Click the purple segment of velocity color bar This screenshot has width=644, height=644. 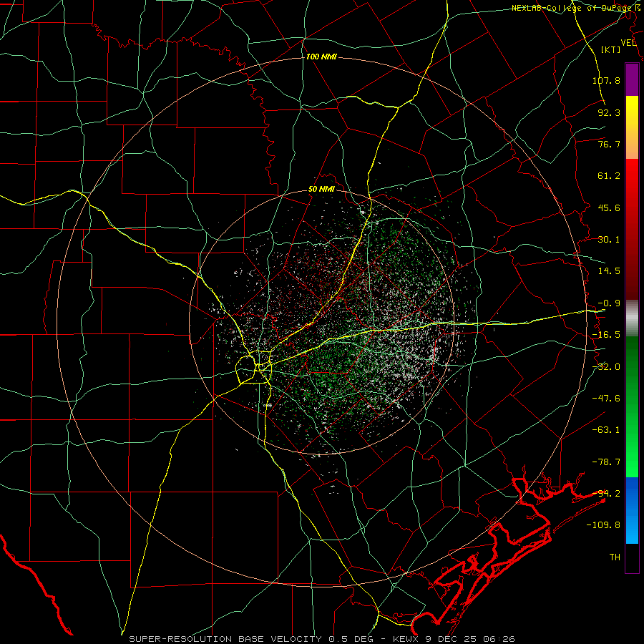[x=632, y=80]
